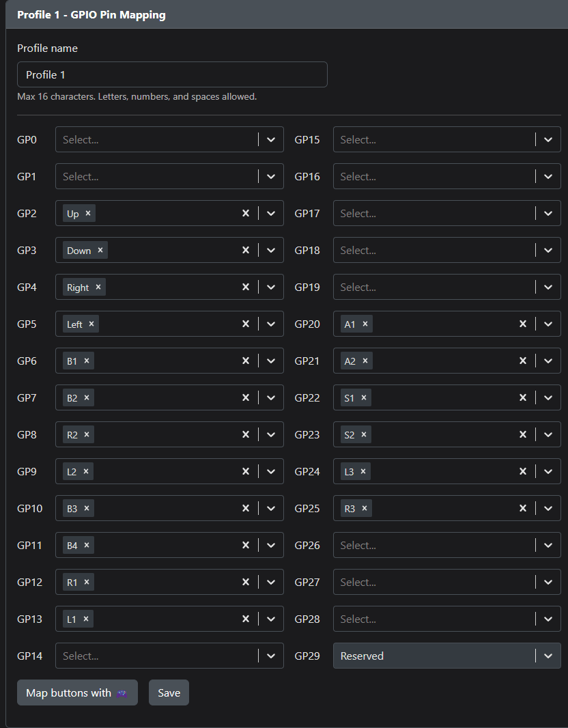Viewport: 568px width, 728px height.
Task: Remove the Right tag from GP4
Action: (98, 287)
